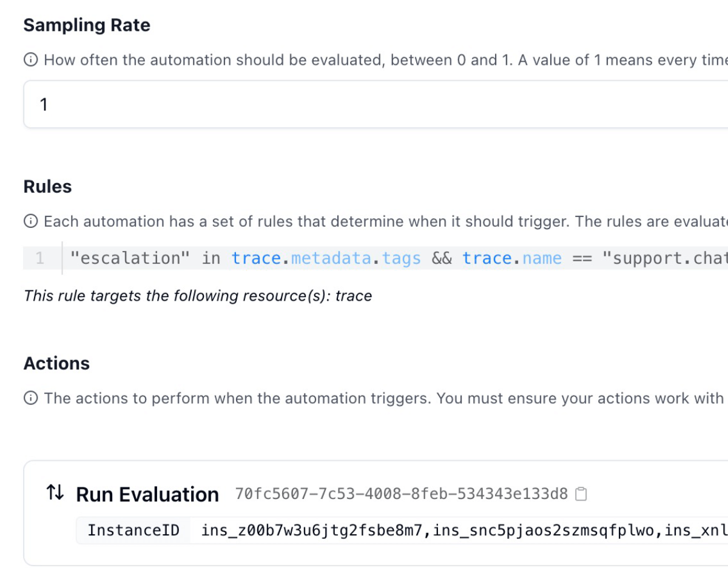728x582 pixels.
Task: Click the info icon beside Actions
Action: click(x=30, y=398)
